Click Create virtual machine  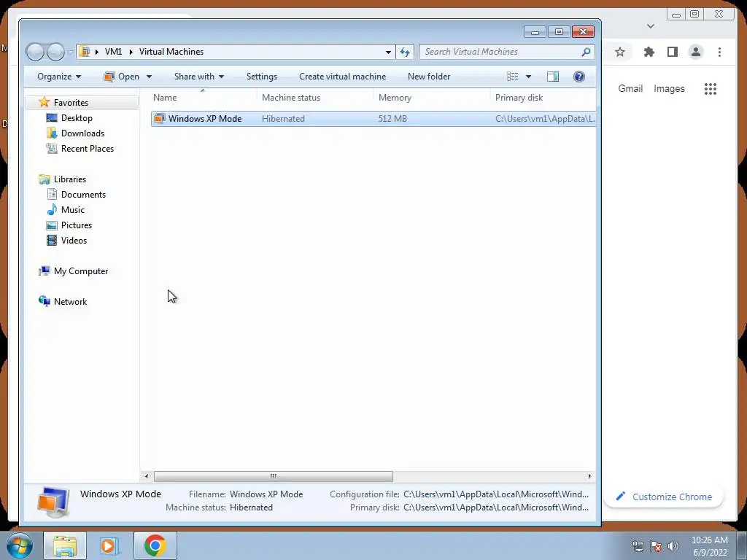343,77
